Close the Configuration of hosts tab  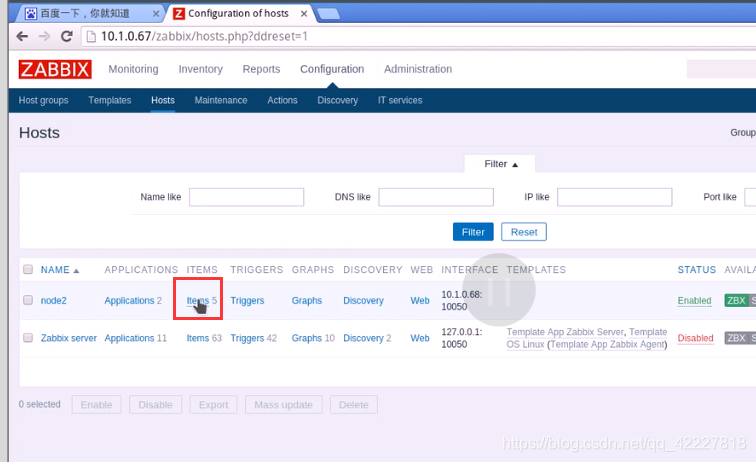tap(304, 14)
